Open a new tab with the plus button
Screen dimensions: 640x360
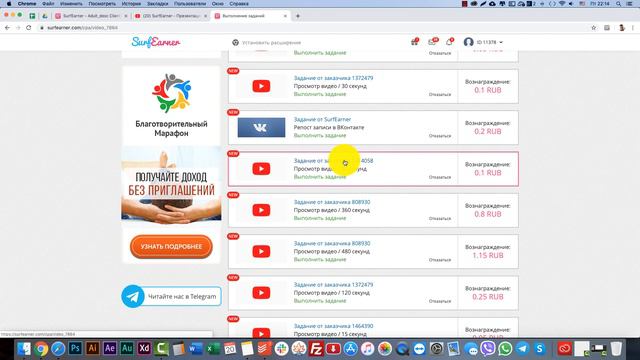(x=298, y=16)
